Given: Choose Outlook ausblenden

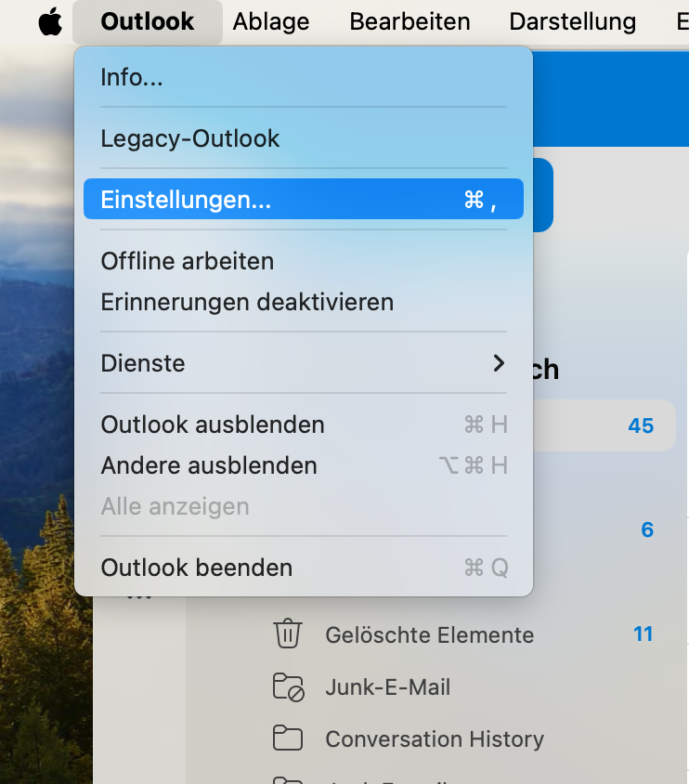Looking at the screenshot, I should [213, 425].
